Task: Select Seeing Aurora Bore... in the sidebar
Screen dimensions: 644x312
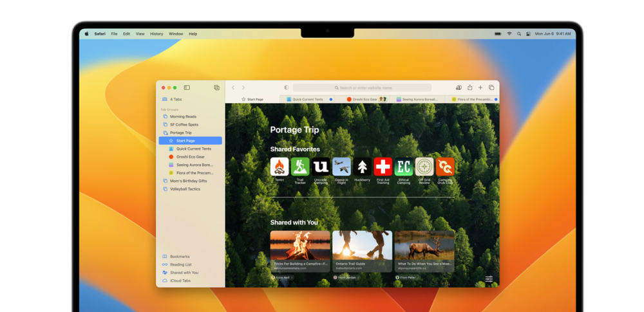Action: (x=190, y=165)
